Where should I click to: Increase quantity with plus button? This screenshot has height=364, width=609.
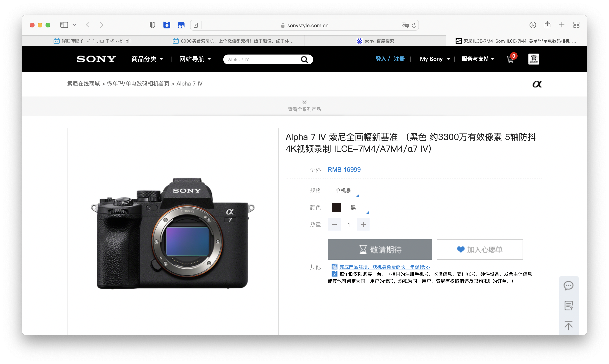tap(363, 224)
